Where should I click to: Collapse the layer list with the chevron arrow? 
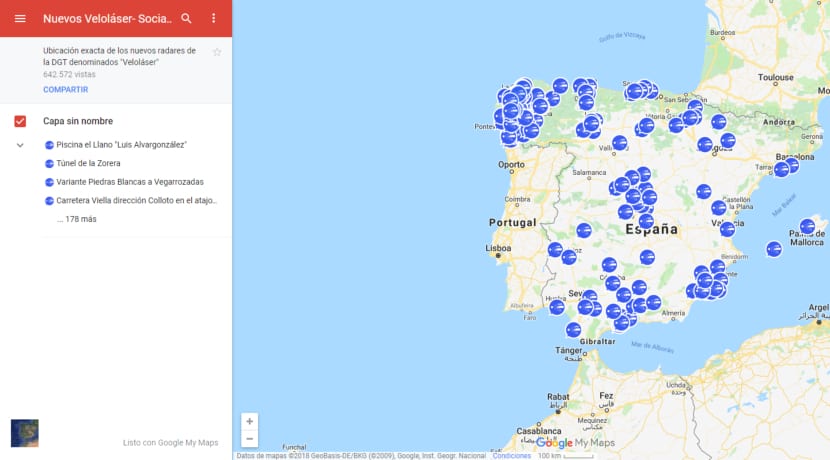tap(20, 145)
